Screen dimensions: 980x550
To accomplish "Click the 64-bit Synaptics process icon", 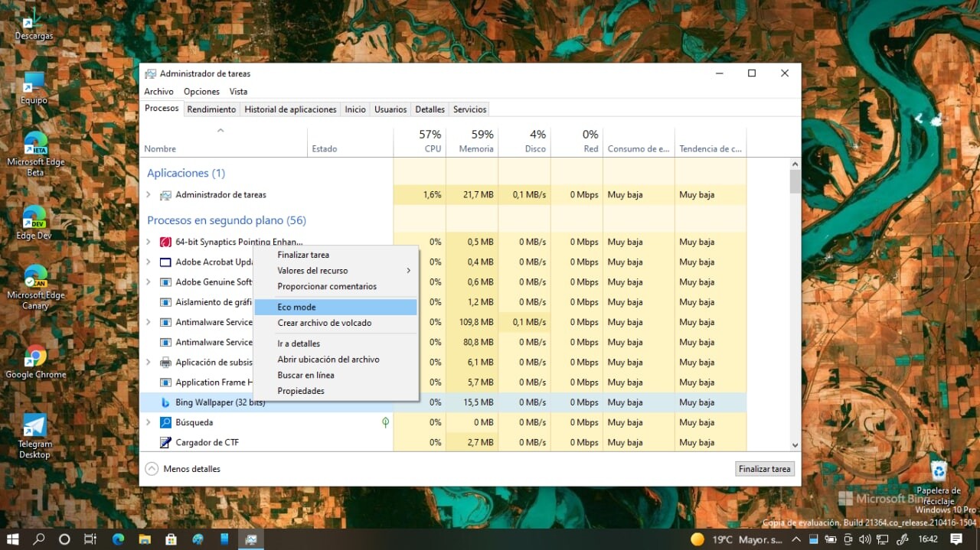I will pos(165,242).
